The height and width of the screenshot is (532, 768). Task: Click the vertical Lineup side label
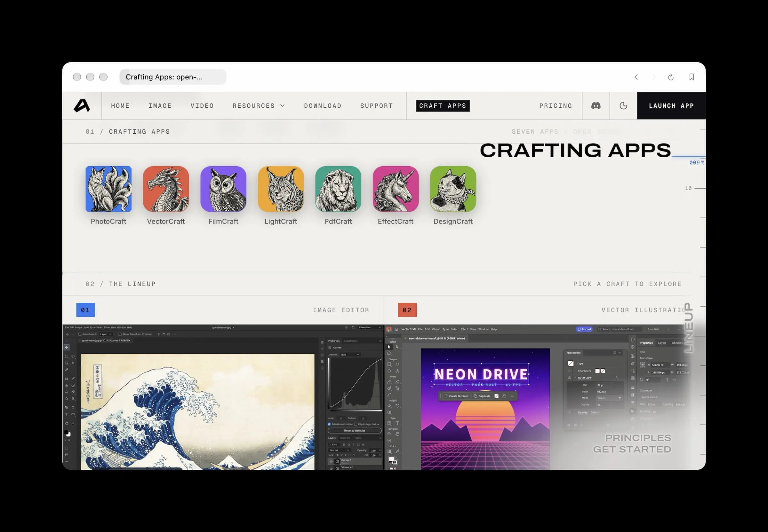[689, 328]
